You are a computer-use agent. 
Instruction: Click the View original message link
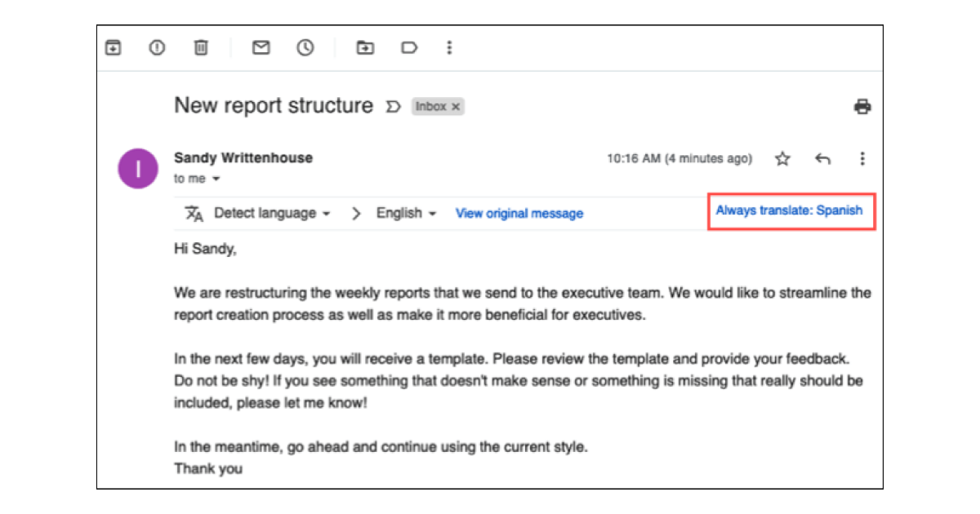click(x=519, y=214)
